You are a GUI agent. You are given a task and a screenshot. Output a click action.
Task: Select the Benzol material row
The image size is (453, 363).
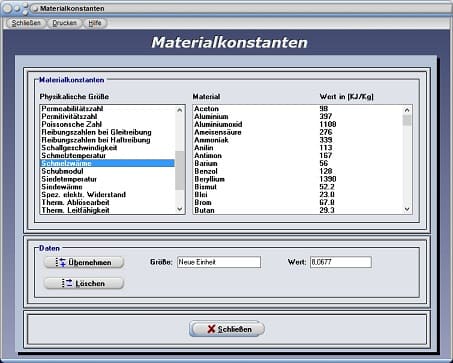click(x=298, y=171)
